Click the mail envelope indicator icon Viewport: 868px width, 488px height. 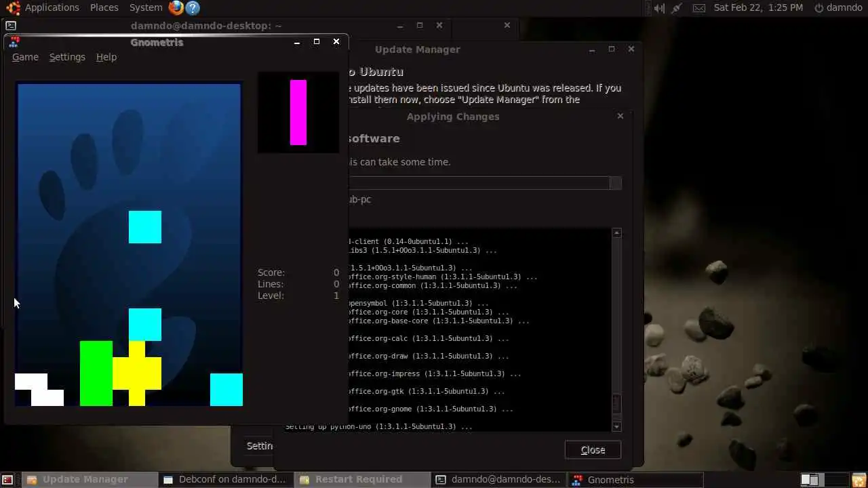click(699, 8)
